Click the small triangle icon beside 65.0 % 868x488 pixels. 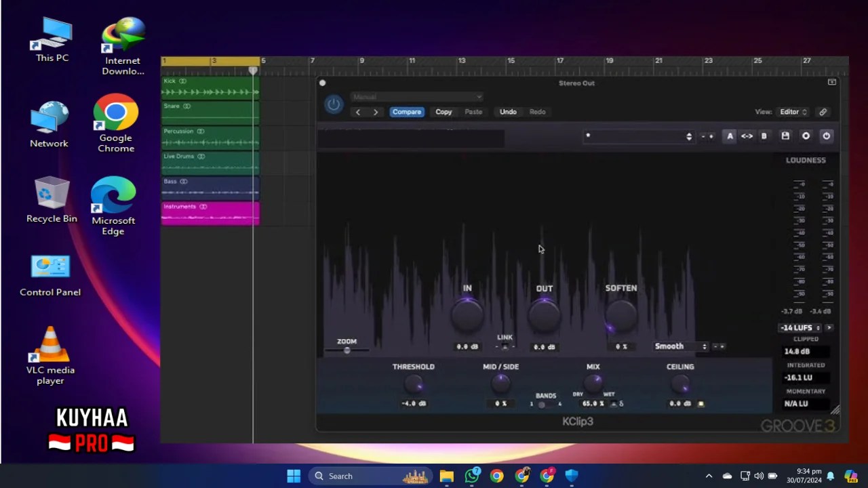[614, 404]
